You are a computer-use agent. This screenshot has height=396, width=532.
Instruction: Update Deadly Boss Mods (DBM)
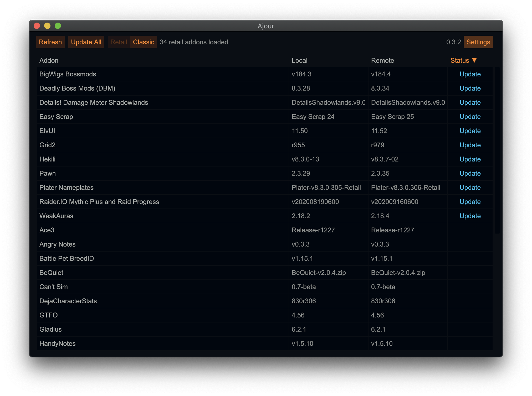[470, 88]
